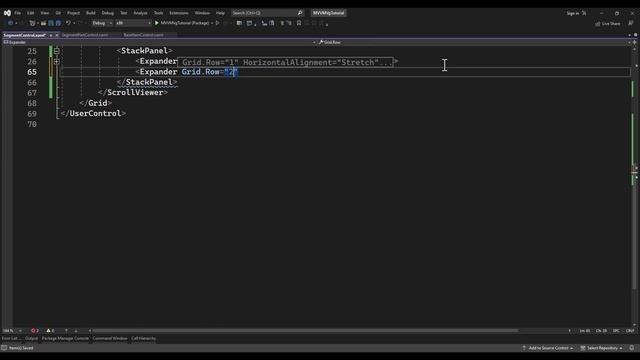640x360 pixels.
Task: Open the Call Hierarchy tab
Action: pyautogui.click(x=143, y=338)
